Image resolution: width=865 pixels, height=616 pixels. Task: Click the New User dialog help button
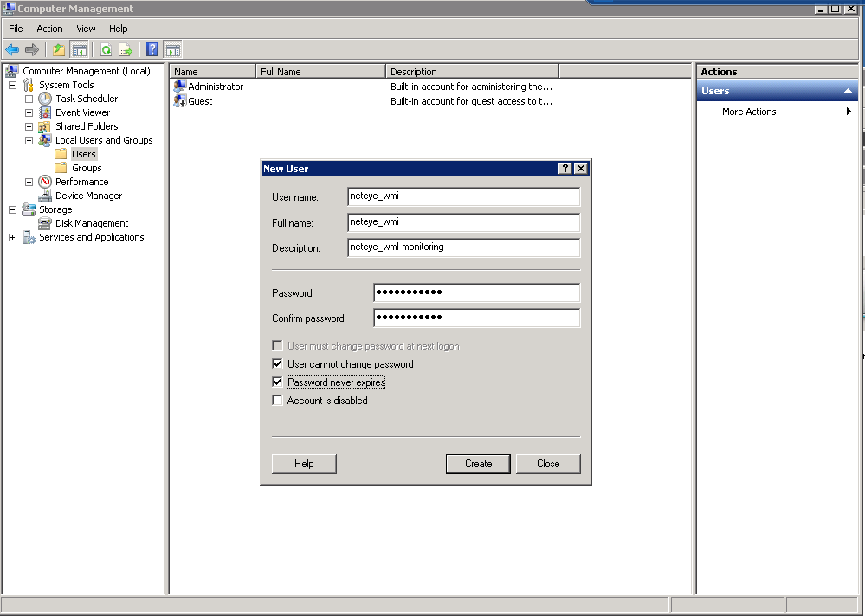click(x=565, y=169)
